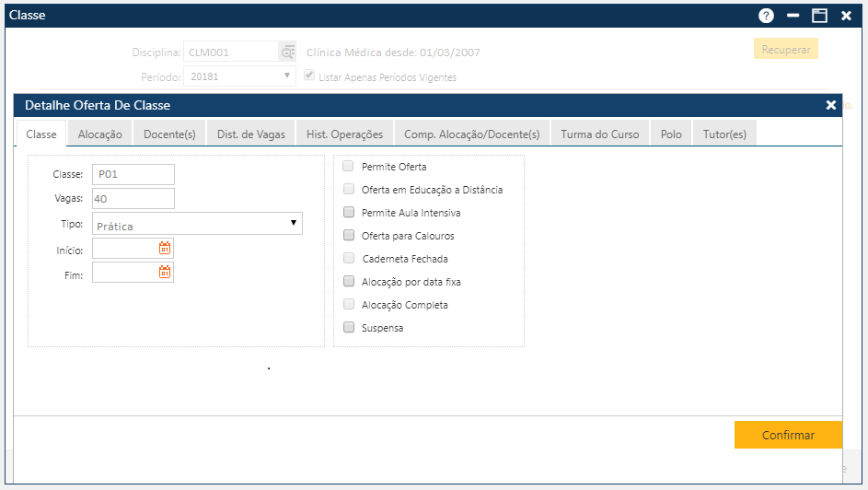Close the Detalhe Oferta De Classe dialog
Screen dimensions: 868x490
[x=830, y=106]
